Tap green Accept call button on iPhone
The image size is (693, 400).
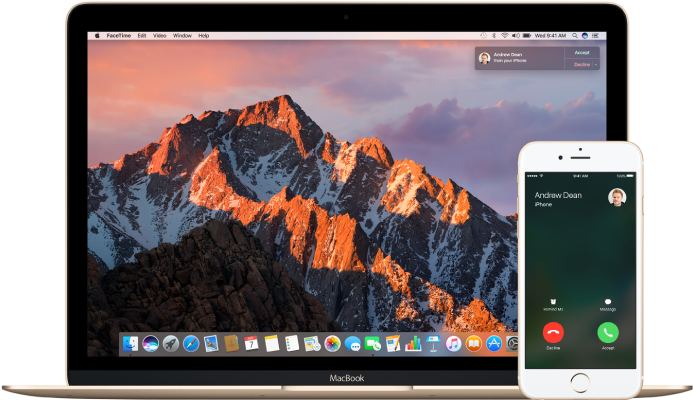click(x=608, y=333)
